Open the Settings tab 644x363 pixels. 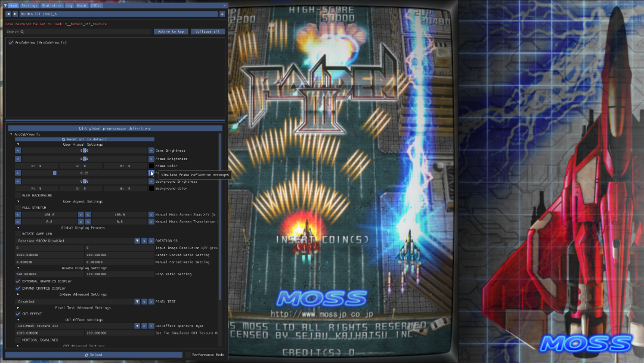click(29, 5)
